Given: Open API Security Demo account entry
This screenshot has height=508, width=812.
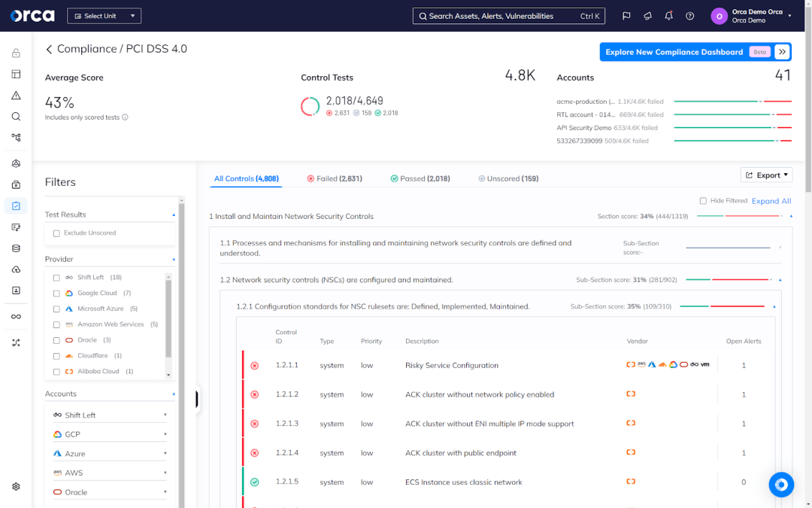Looking at the screenshot, I should point(673,127).
